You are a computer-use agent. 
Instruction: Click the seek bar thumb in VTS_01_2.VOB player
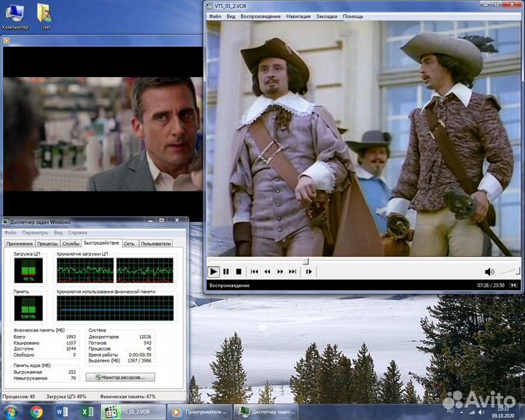coord(306,261)
